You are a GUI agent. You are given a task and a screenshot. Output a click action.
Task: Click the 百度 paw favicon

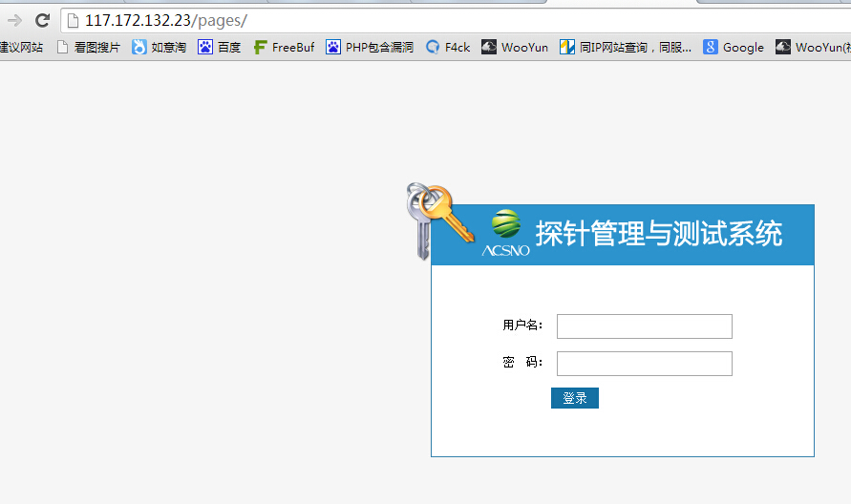pos(205,47)
